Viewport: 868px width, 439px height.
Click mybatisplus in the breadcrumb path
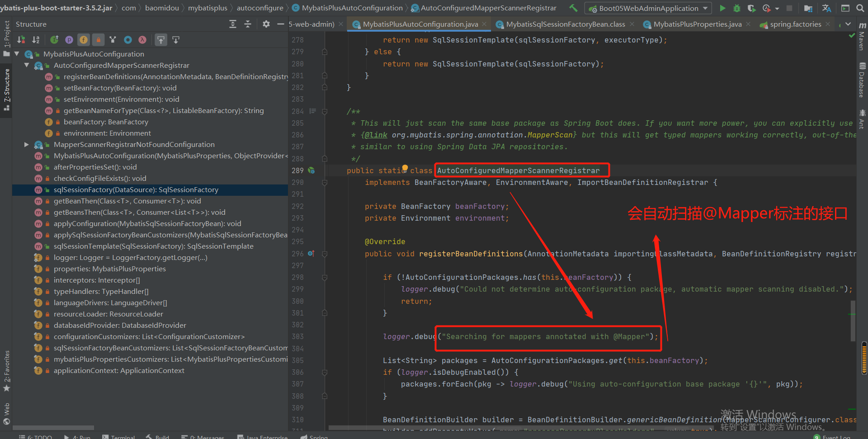tap(208, 8)
